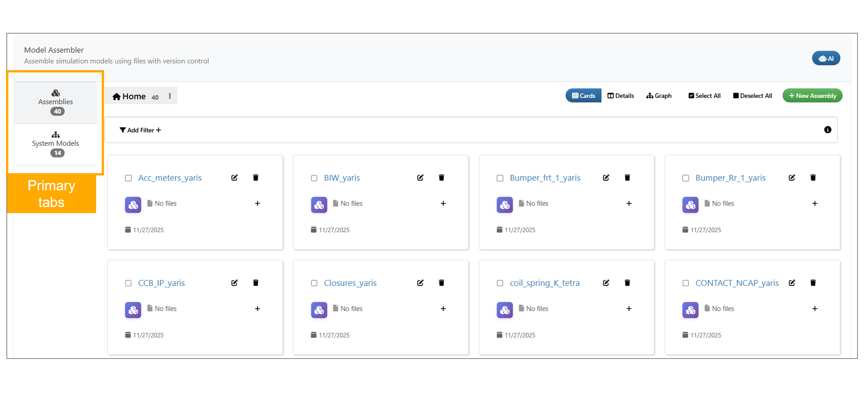The height and width of the screenshot is (396, 868).
Task: Click the info icon in filter bar
Action: click(x=827, y=130)
